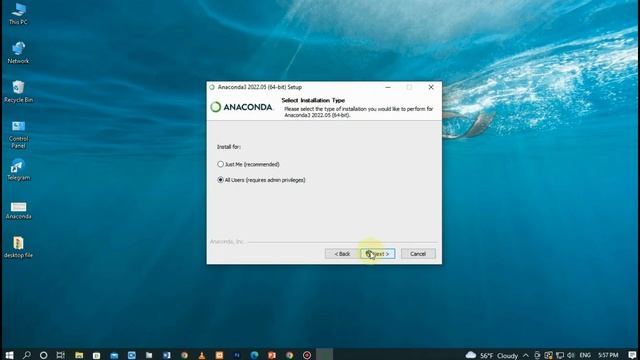
Task: Open the This PC desktop icon
Action: click(18, 14)
